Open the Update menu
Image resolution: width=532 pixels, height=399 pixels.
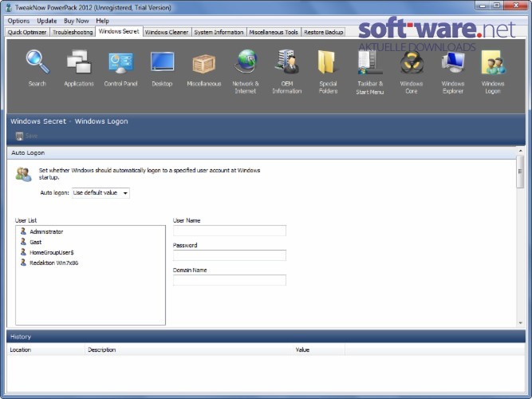pos(47,21)
